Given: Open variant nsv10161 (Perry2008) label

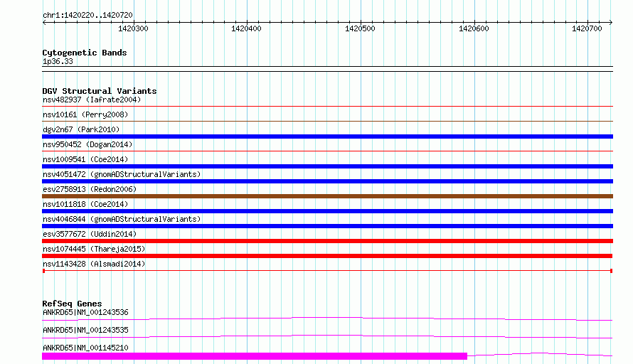Looking at the screenshot, I should tap(85, 114).
